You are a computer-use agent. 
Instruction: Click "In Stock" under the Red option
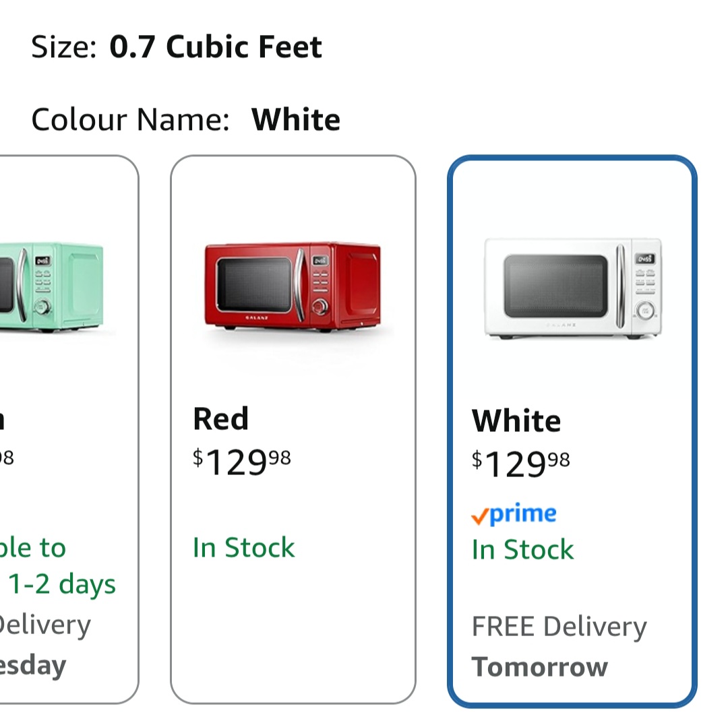pos(243,548)
